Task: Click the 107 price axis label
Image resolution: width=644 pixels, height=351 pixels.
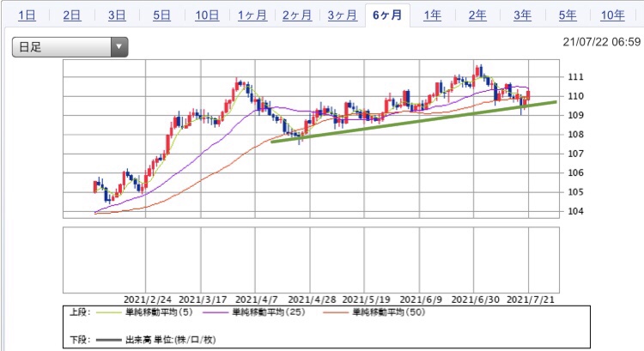Action: 575,154
